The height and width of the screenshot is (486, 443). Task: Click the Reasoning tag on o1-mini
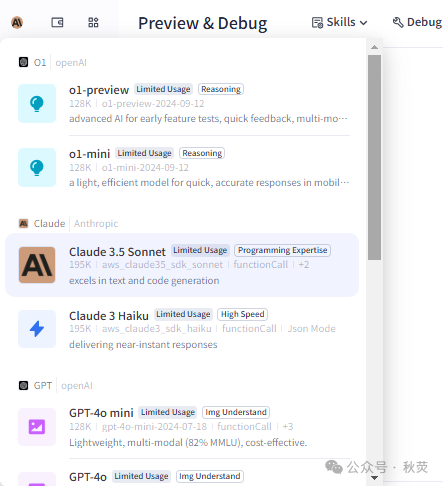point(202,153)
